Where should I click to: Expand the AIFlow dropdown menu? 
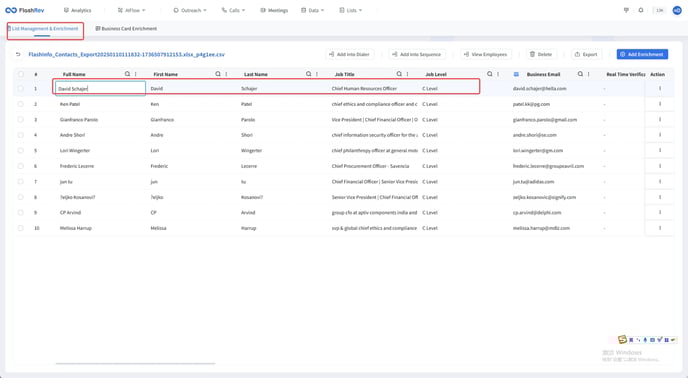pos(131,10)
